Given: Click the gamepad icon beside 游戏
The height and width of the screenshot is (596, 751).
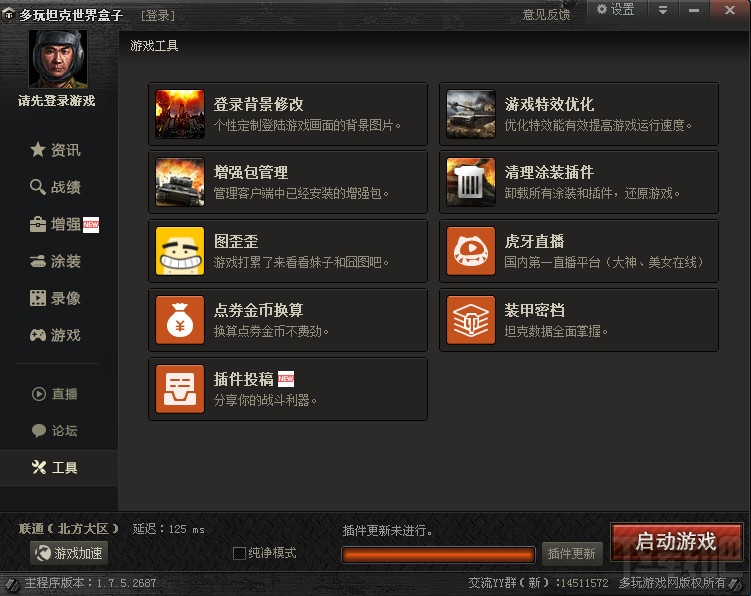Looking at the screenshot, I should point(38,335).
